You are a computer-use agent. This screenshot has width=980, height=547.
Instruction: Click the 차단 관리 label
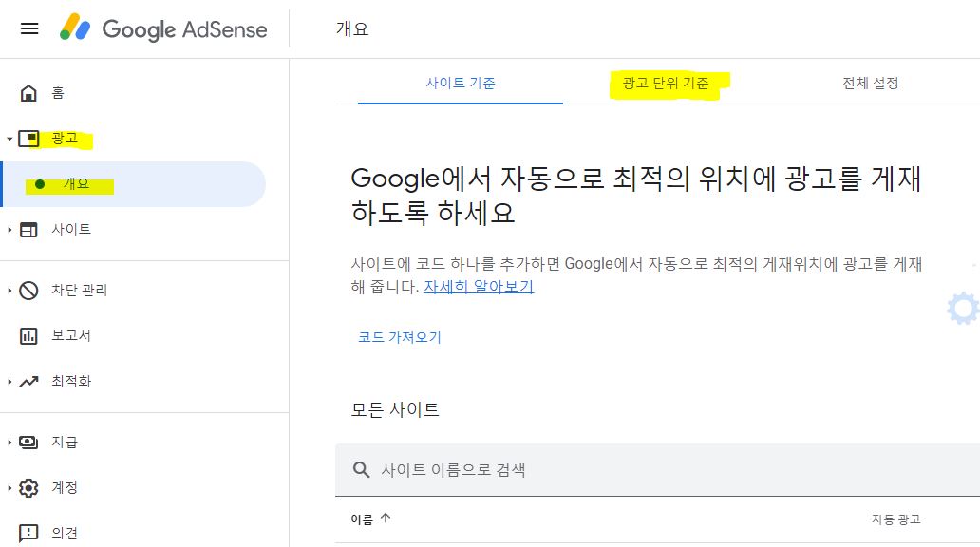(x=80, y=290)
